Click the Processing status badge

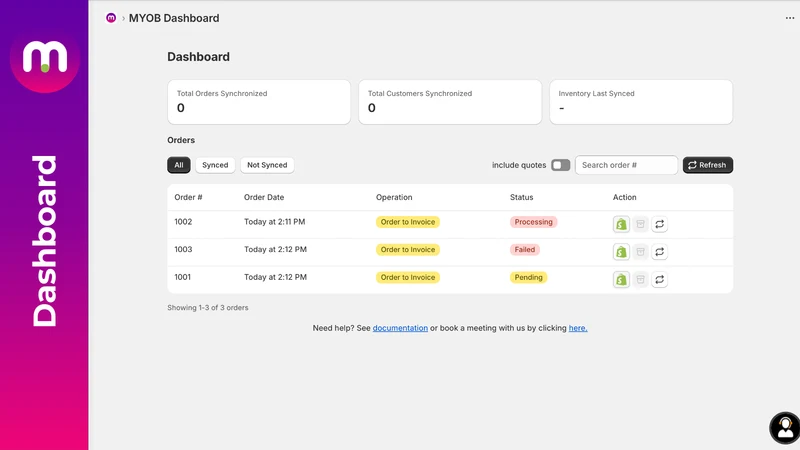pyautogui.click(x=533, y=222)
